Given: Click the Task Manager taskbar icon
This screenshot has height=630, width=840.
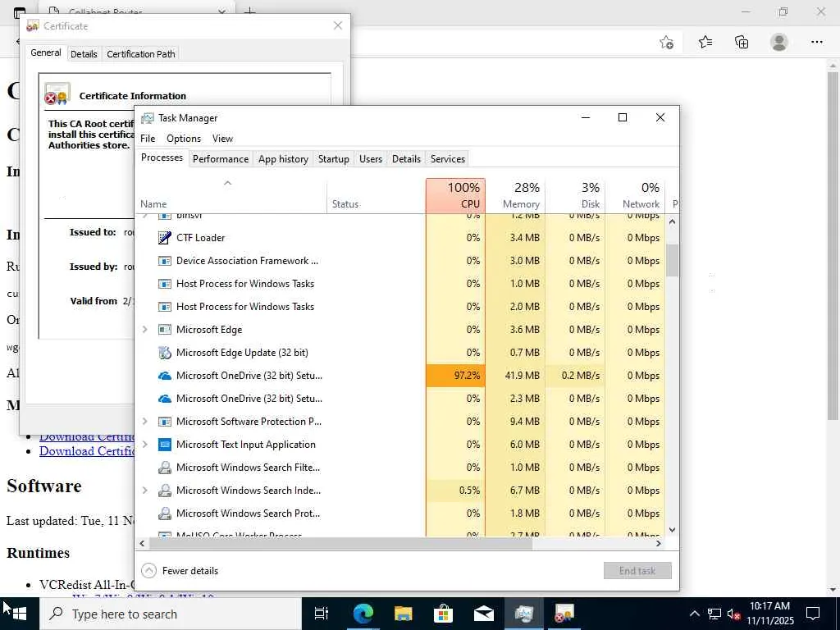Looking at the screenshot, I should coord(524,614).
